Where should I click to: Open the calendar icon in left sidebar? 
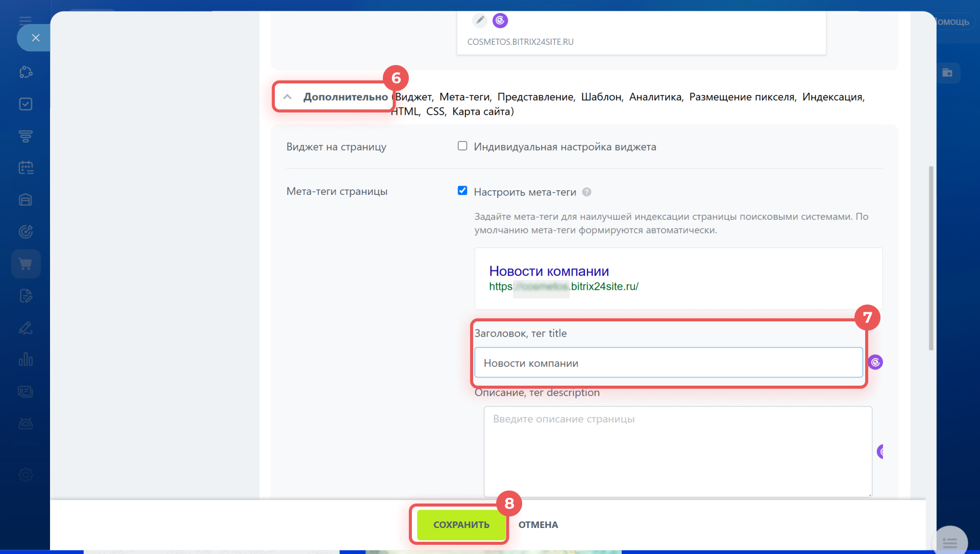tap(26, 168)
